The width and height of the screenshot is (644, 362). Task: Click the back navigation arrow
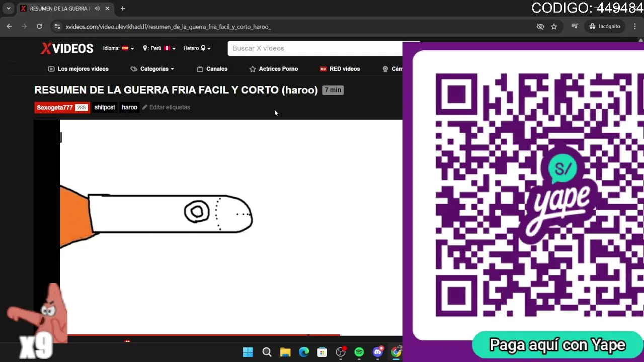[9, 27]
